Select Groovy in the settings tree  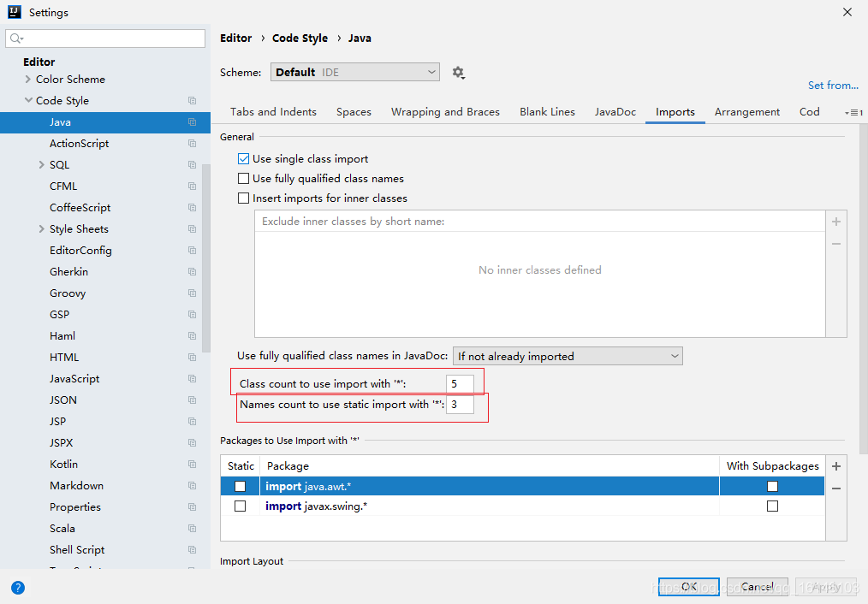coord(68,293)
